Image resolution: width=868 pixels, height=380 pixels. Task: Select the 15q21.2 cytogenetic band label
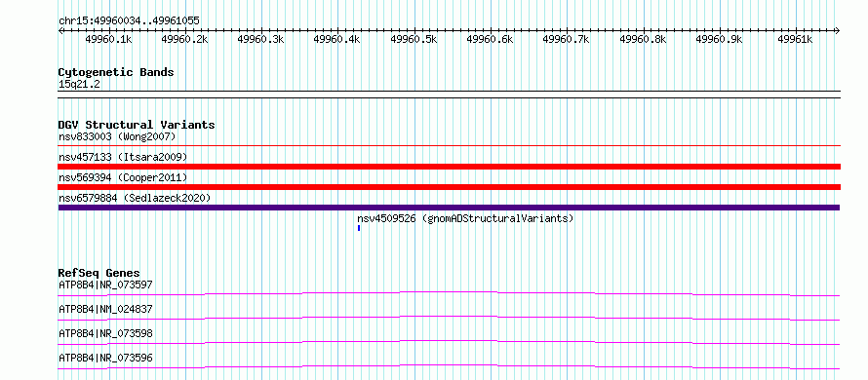pyautogui.click(x=79, y=85)
